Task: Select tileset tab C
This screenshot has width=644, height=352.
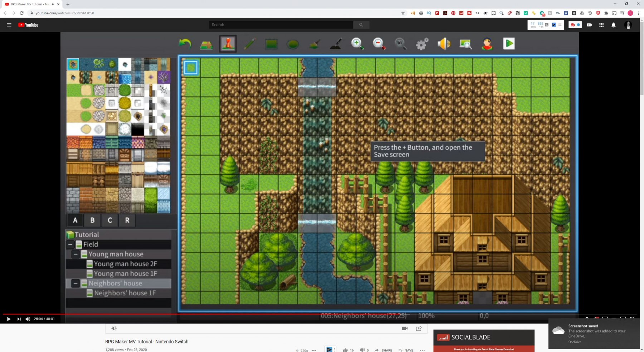Action: 110,220
